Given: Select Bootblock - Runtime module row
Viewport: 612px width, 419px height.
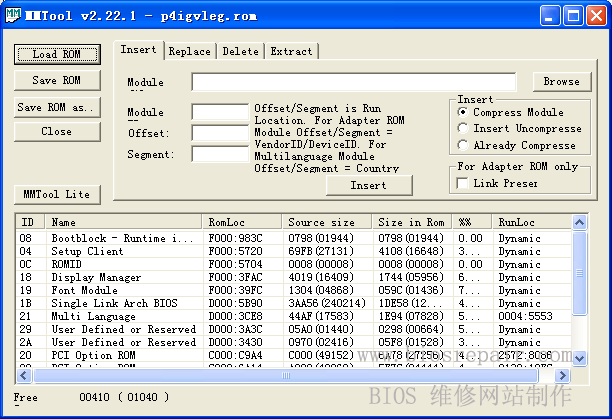Looking at the screenshot, I should 294,238.
